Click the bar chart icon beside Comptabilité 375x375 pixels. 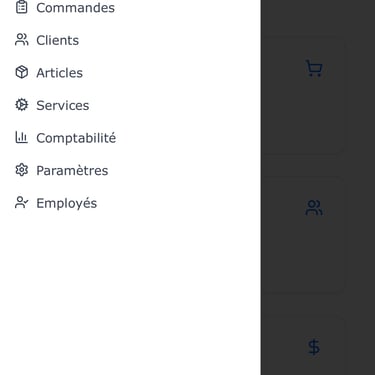pos(22,137)
